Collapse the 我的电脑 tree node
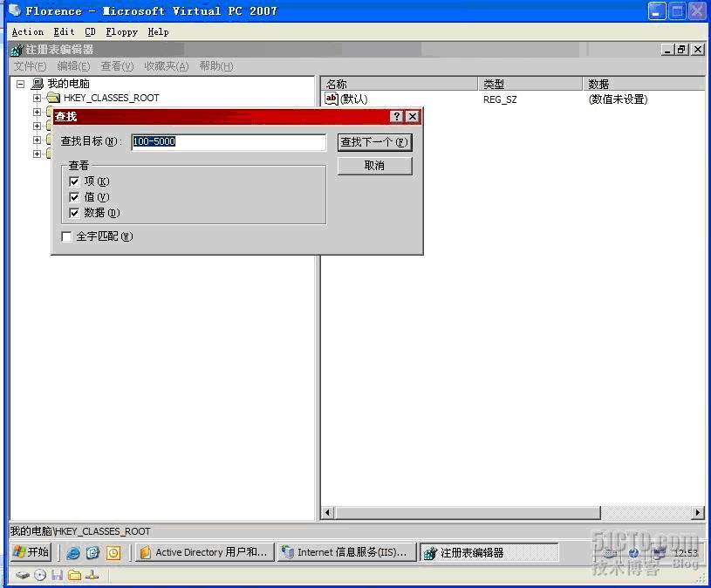 (20, 84)
